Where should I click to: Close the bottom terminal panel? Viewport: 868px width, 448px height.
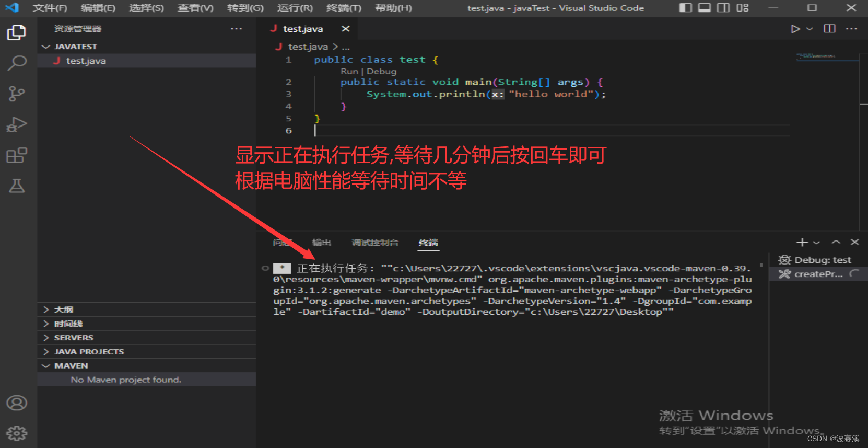tap(855, 242)
